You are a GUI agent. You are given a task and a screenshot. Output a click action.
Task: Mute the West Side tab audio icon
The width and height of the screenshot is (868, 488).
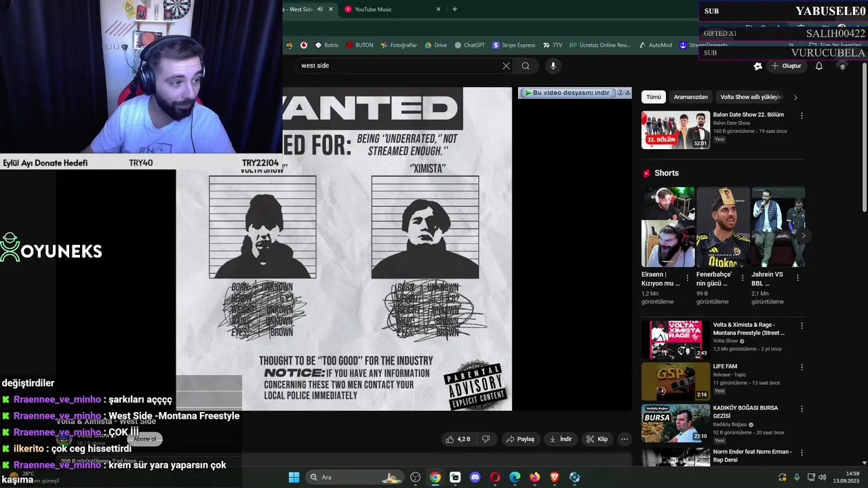click(x=320, y=9)
